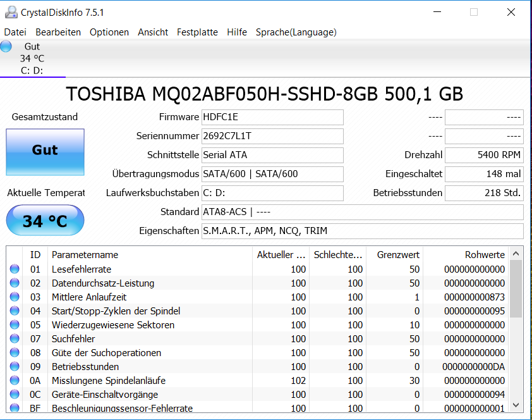Screen dimensions: 532x420
Task: Click the Seriennummer field 2692C7L1T
Action: (272, 136)
